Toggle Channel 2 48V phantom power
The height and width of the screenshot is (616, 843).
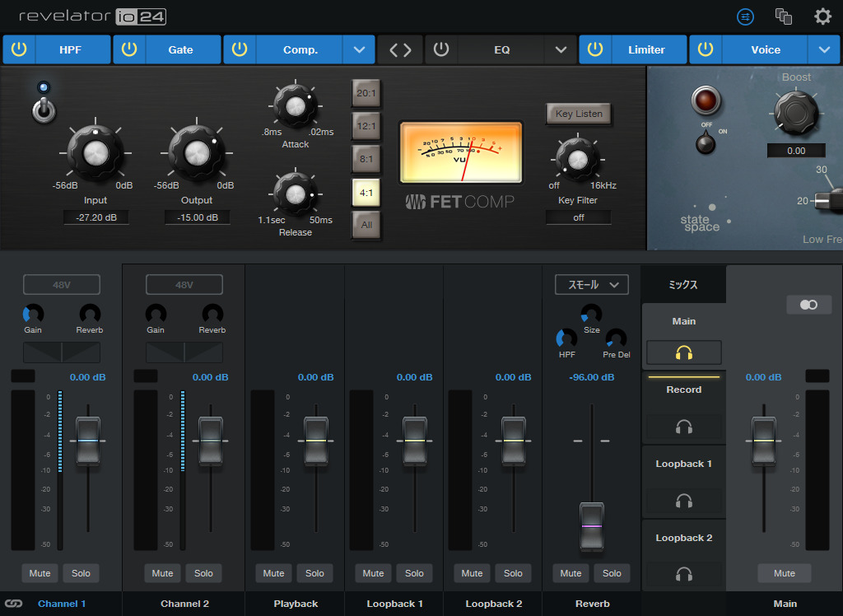point(184,285)
